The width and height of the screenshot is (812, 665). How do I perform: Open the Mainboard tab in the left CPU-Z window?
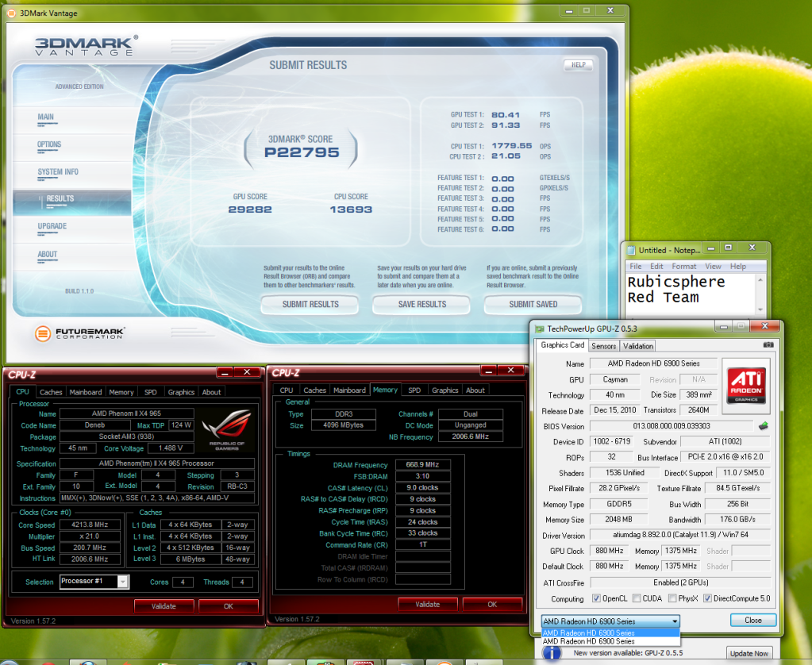(86, 392)
